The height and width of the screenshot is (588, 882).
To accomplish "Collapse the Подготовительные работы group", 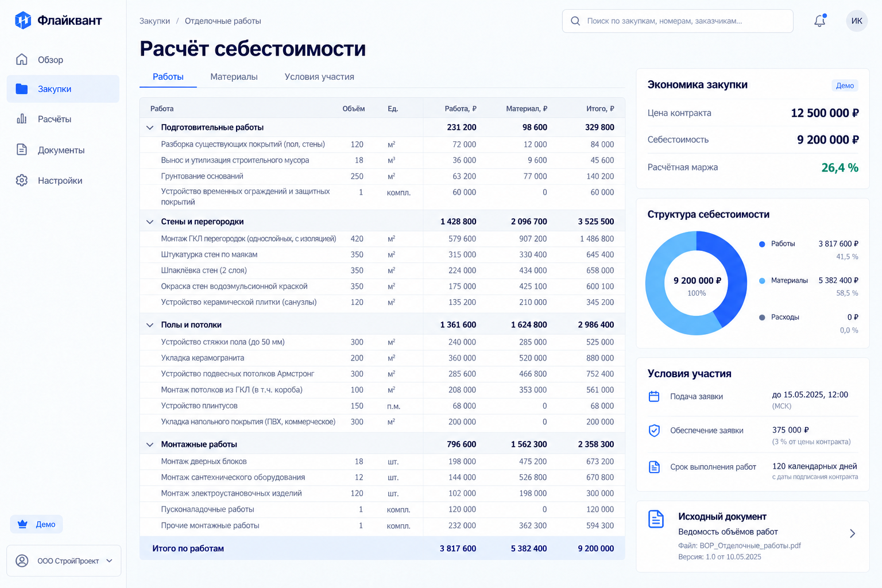I will click(x=150, y=127).
